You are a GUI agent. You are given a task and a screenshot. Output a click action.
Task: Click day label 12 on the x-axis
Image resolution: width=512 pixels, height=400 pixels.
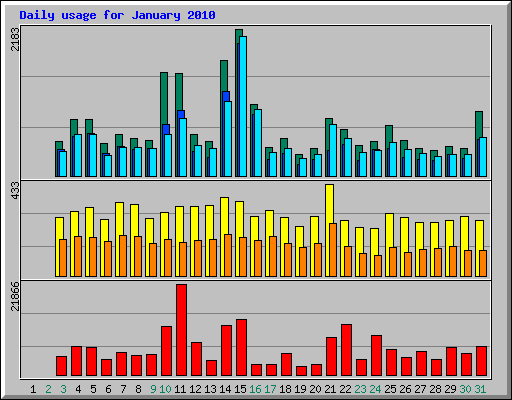coord(195,389)
